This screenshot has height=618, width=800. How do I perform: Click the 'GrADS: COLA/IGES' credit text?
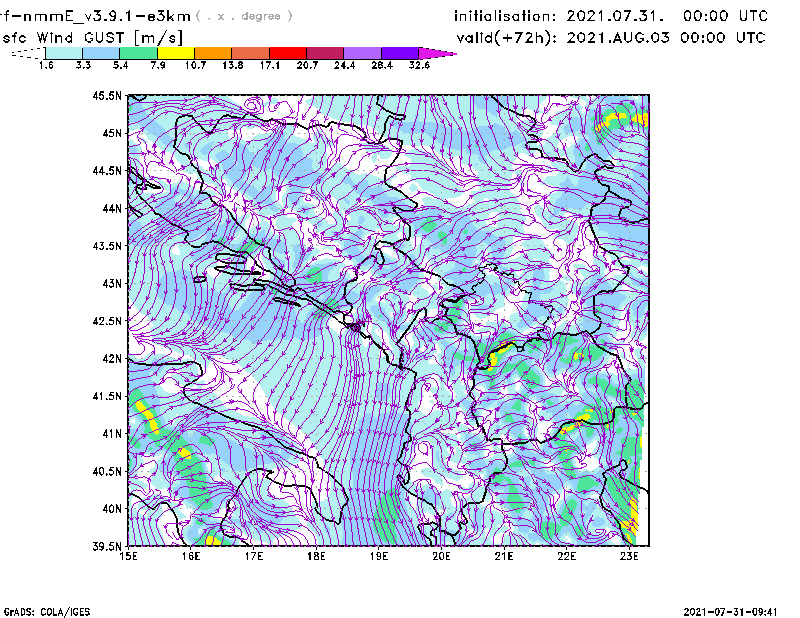tap(47, 612)
